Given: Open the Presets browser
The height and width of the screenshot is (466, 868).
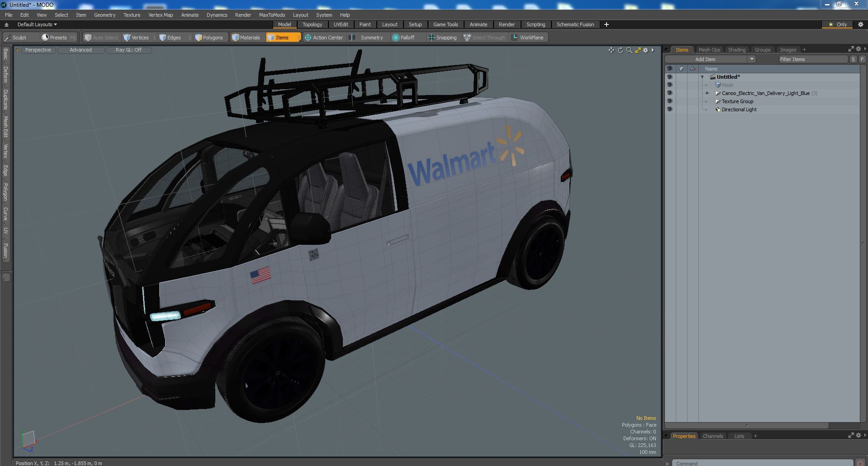Looking at the screenshot, I should [x=58, y=38].
